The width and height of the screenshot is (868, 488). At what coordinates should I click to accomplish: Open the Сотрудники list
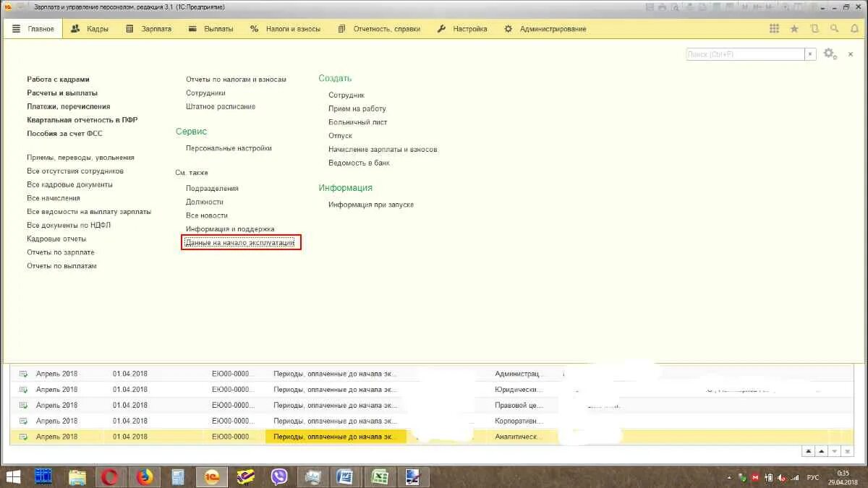205,93
